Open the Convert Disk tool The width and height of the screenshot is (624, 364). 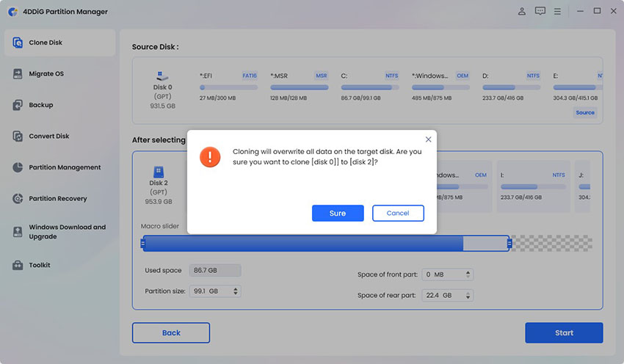coord(18,136)
